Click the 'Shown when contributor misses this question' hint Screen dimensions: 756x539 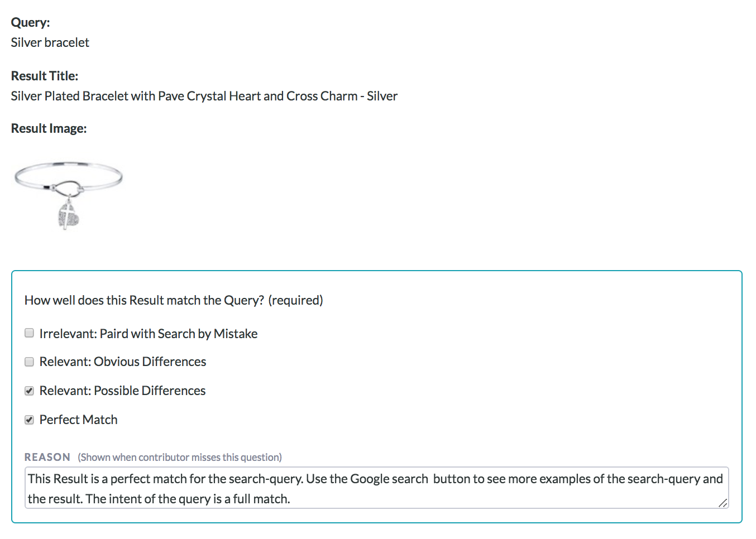(x=180, y=457)
